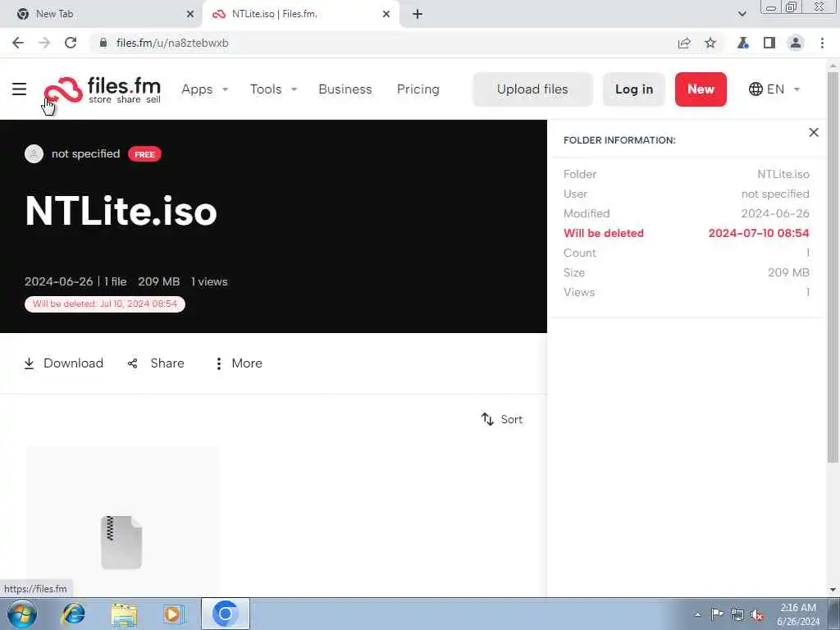
Task: Close the New Tab tab
Action: 190,14
